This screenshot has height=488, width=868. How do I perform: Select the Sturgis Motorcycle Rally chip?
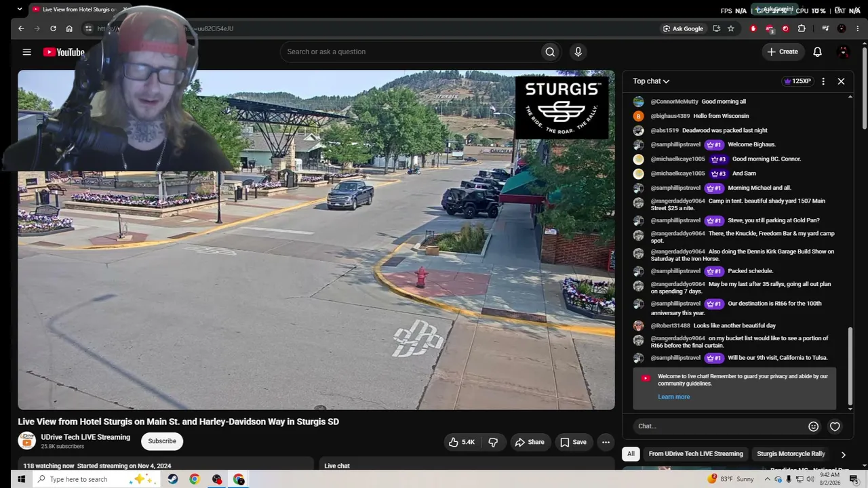(791, 454)
